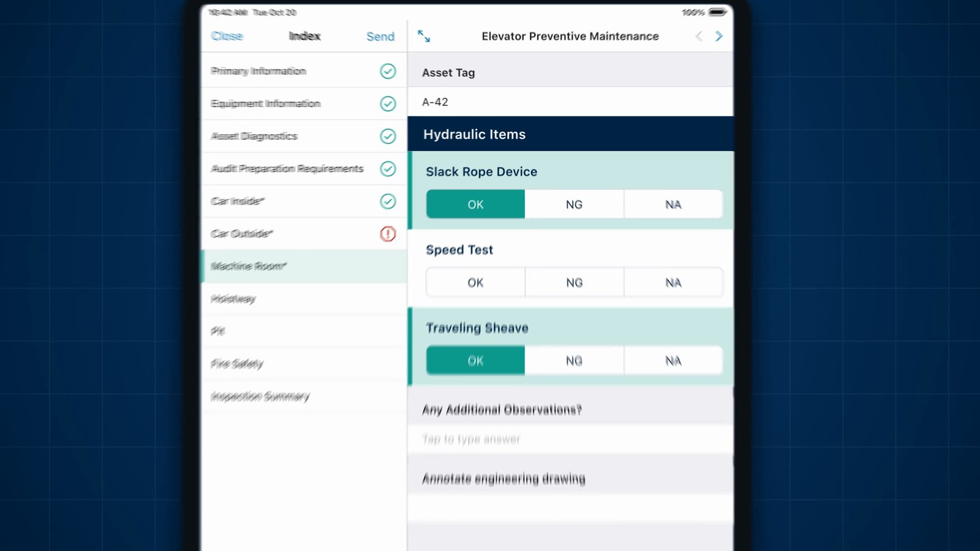Set Traveling Sheave to NG
Image resolution: width=980 pixels, height=551 pixels.
[x=575, y=361]
